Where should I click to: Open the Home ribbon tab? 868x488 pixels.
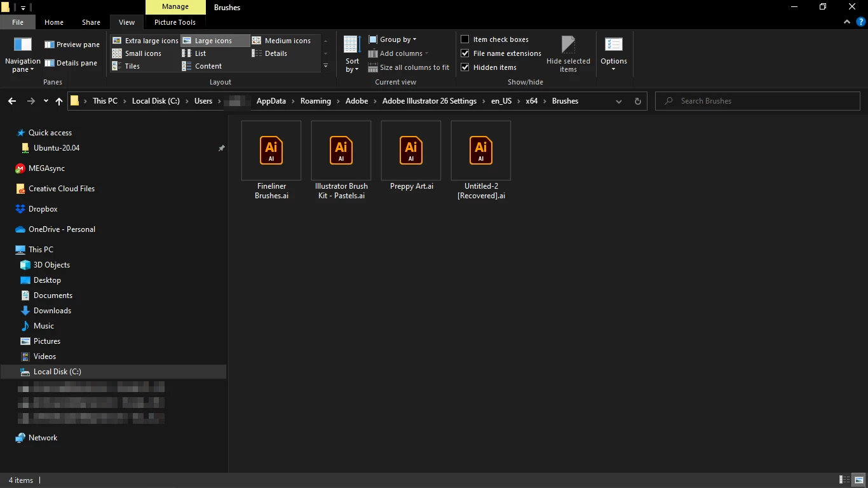coord(54,22)
